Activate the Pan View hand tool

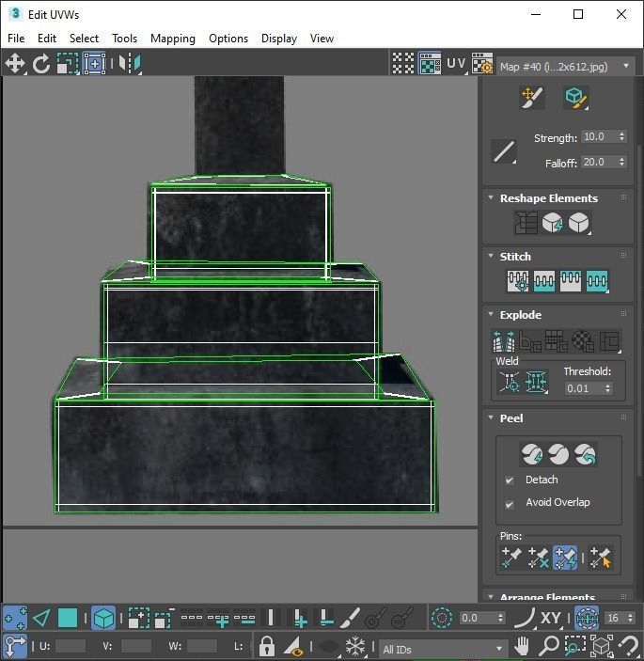[522, 646]
